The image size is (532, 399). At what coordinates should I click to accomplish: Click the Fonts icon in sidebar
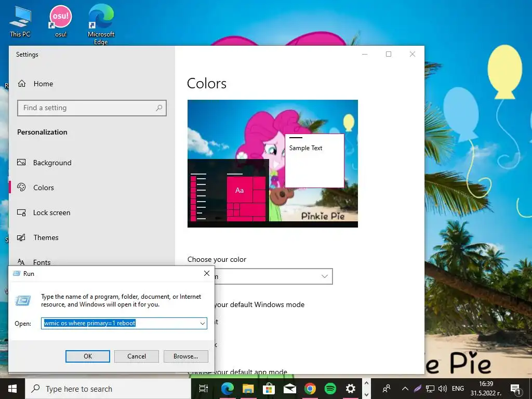(21, 262)
